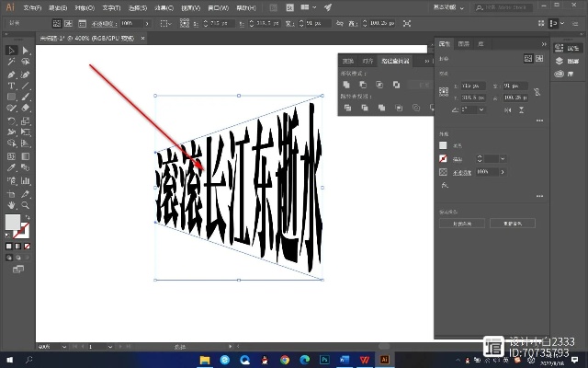Click Crop pathfinder icon
The width and height of the screenshot is (588, 368).
[399, 108]
